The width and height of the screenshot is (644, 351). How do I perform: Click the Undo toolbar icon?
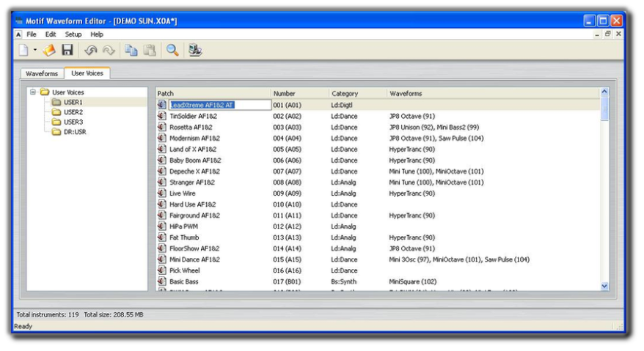click(x=90, y=51)
